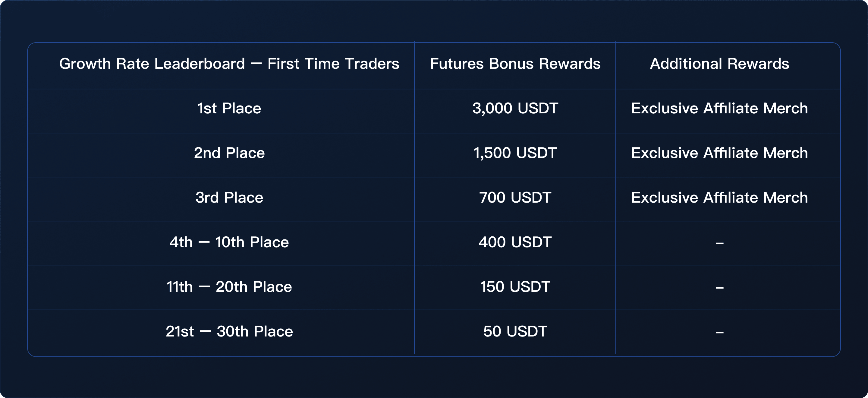The height and width of the screenshot is (398, 868).
Task: Click the dash in the 21st — 30th Place row
Action: [719, 333]
